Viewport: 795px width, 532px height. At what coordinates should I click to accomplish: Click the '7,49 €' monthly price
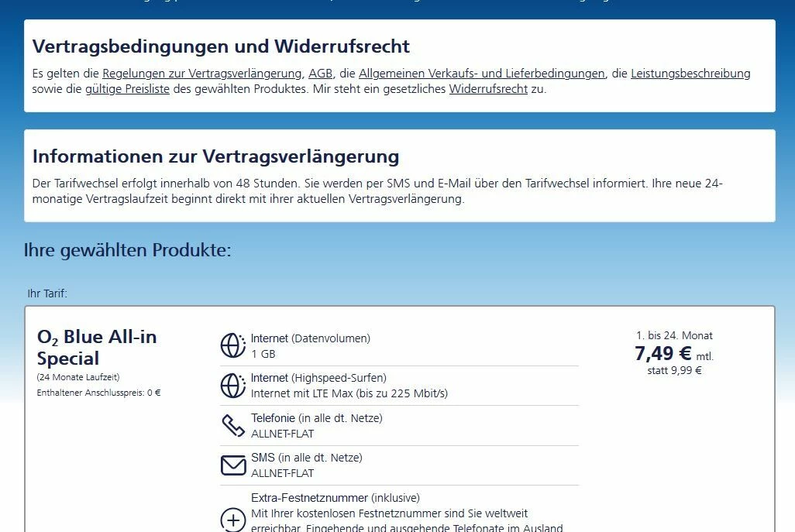(x=663, y=353)
